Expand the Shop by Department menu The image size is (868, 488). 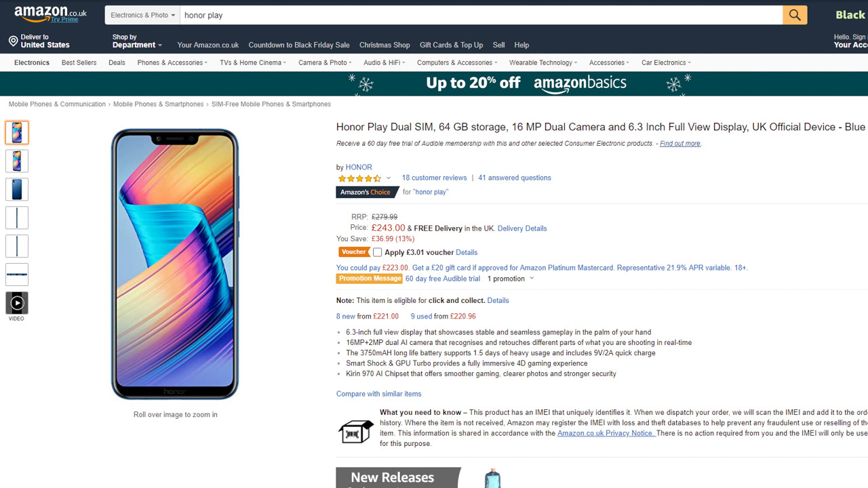coord(137,41)
